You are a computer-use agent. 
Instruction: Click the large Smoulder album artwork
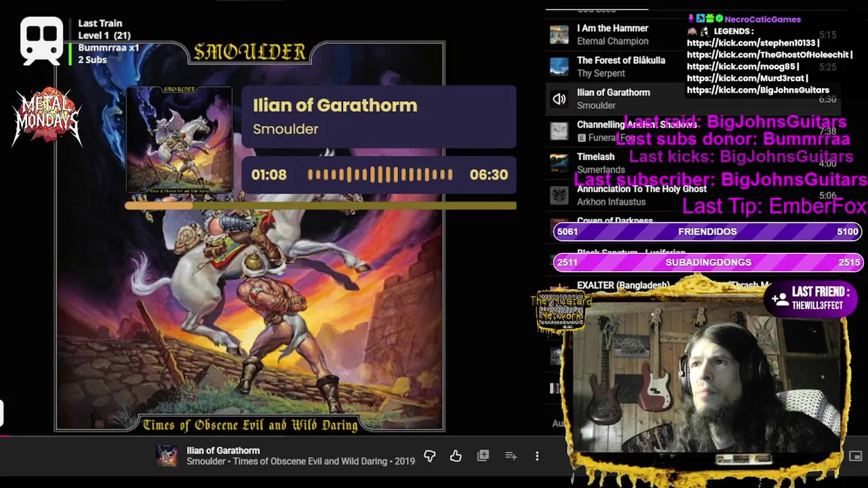[x=250, y=237]
